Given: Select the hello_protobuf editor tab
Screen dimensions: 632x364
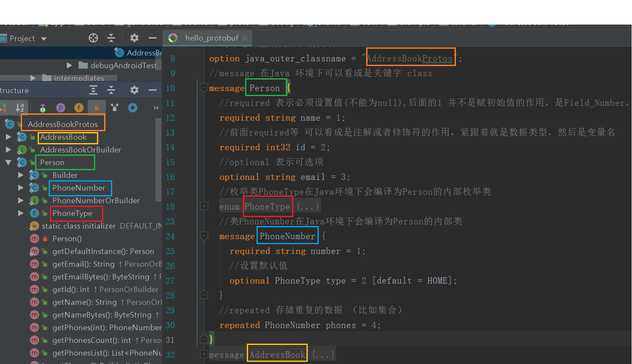Looking at the screenshot, I should point(207,38).
